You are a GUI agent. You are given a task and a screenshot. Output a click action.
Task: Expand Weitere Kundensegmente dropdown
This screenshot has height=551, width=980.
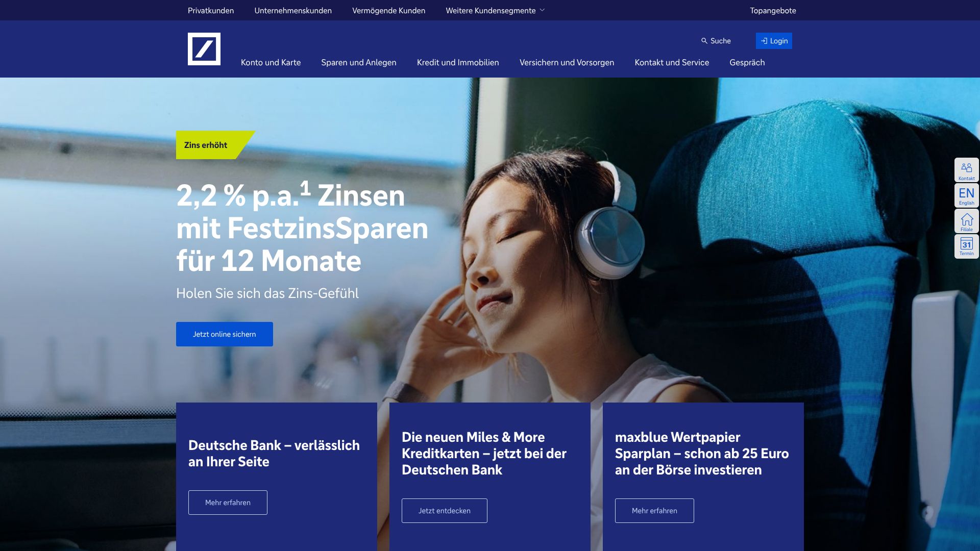[495, 10]
